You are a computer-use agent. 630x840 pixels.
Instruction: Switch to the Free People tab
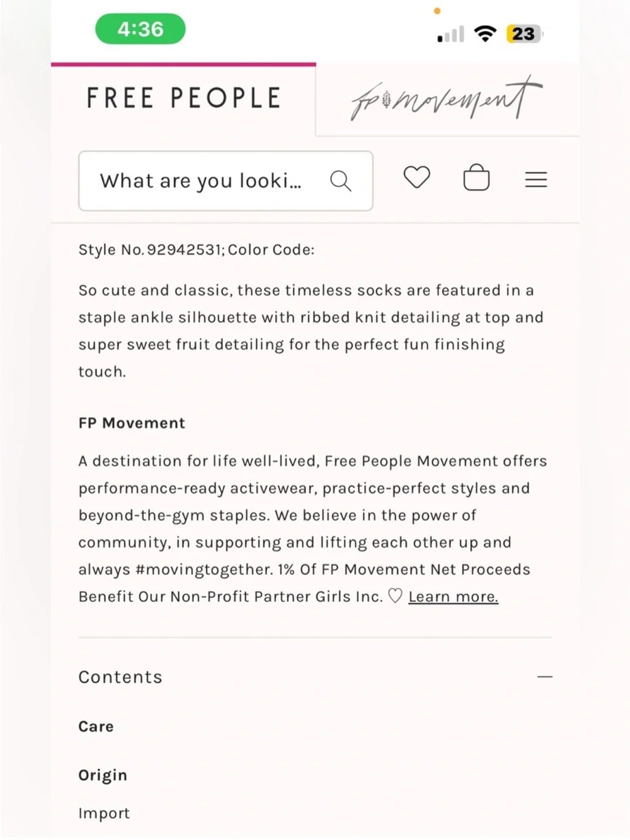pyautogui.click(x=183, y=98)
